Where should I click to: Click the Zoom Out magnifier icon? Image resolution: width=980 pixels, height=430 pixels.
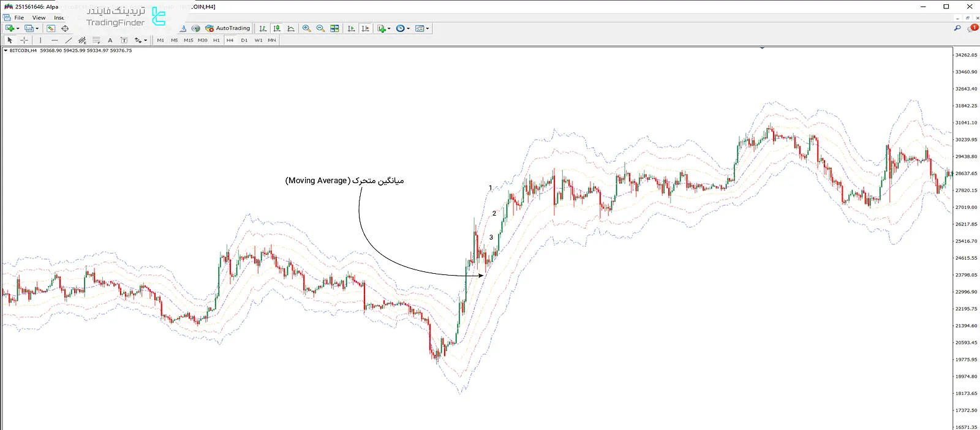click(320, 28)
